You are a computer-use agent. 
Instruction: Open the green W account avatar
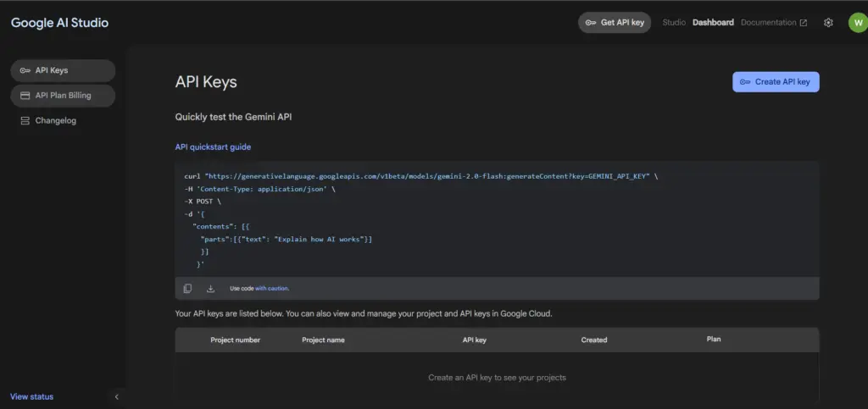(858, 23)
